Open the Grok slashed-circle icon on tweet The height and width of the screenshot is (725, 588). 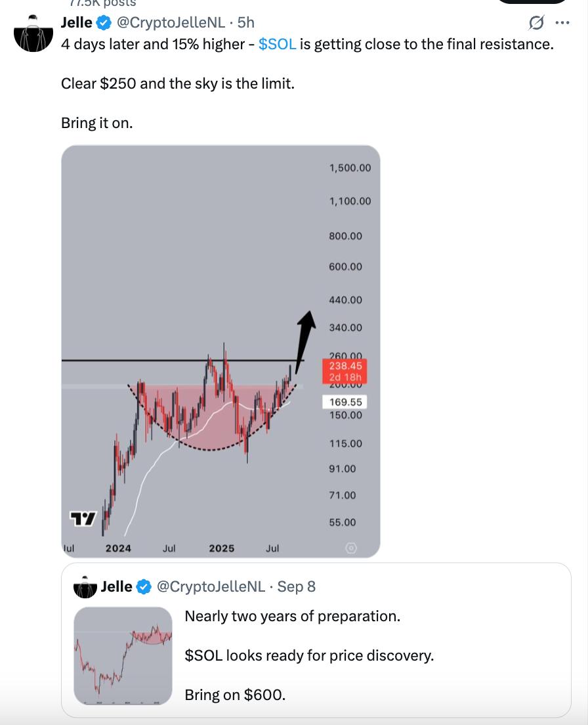536,22
